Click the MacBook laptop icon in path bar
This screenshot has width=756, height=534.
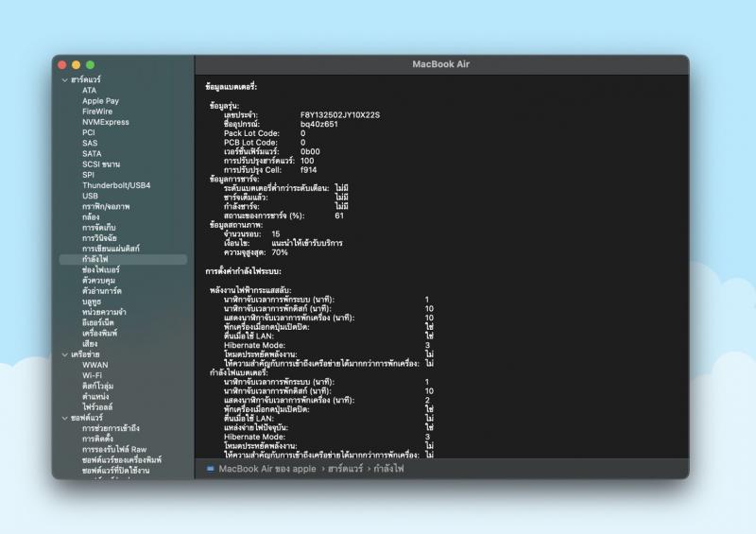tap(211, 469)
